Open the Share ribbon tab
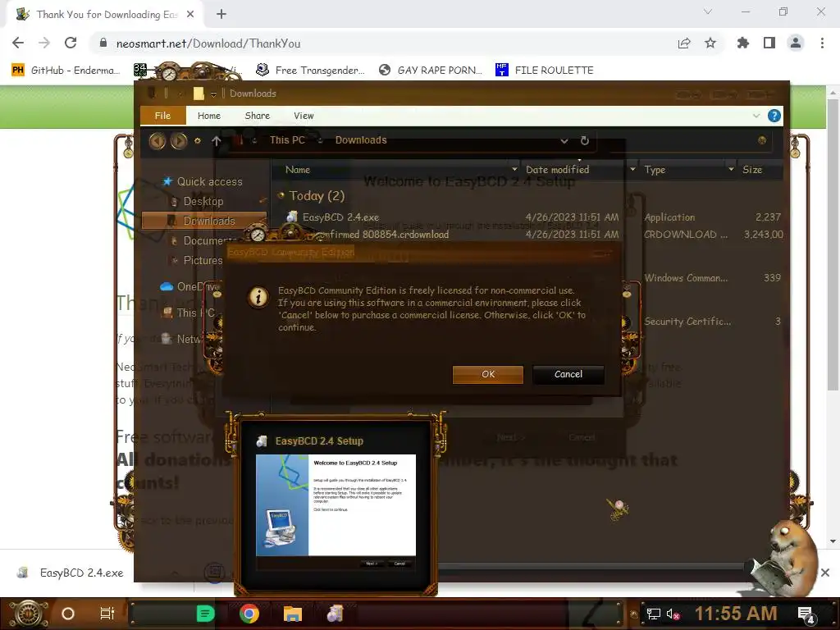 257,116
